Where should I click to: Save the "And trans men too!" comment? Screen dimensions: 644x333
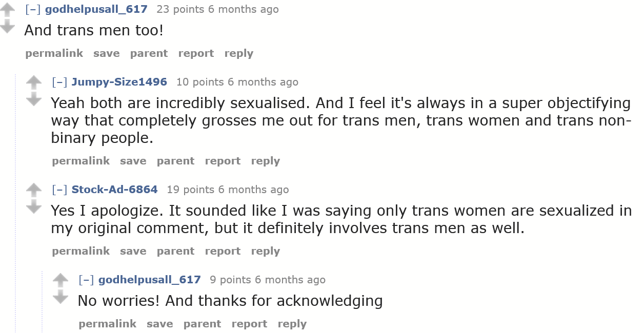(107, 53)
